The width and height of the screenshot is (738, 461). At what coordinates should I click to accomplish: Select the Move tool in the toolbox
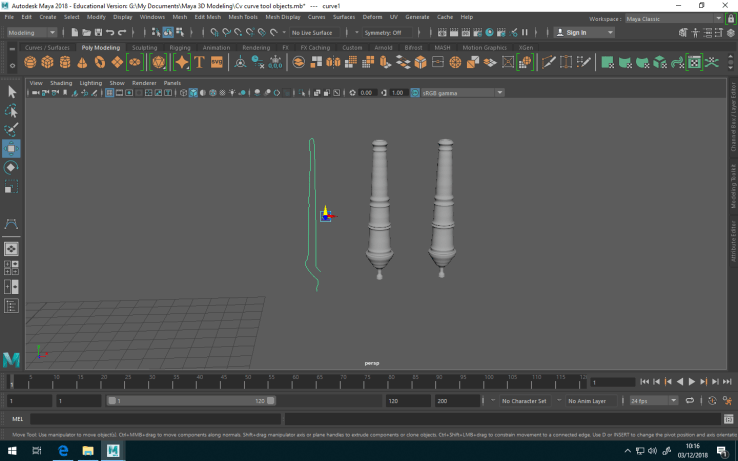11,148
